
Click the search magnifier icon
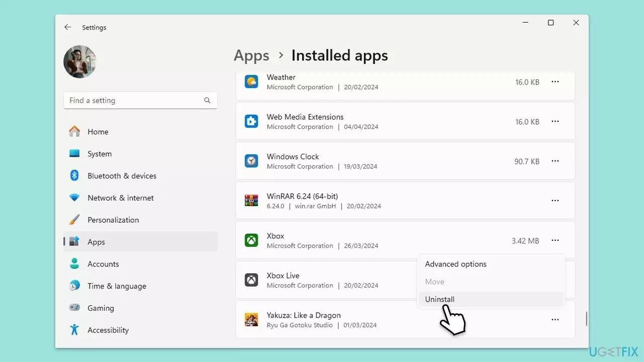[x=207, y=101]
